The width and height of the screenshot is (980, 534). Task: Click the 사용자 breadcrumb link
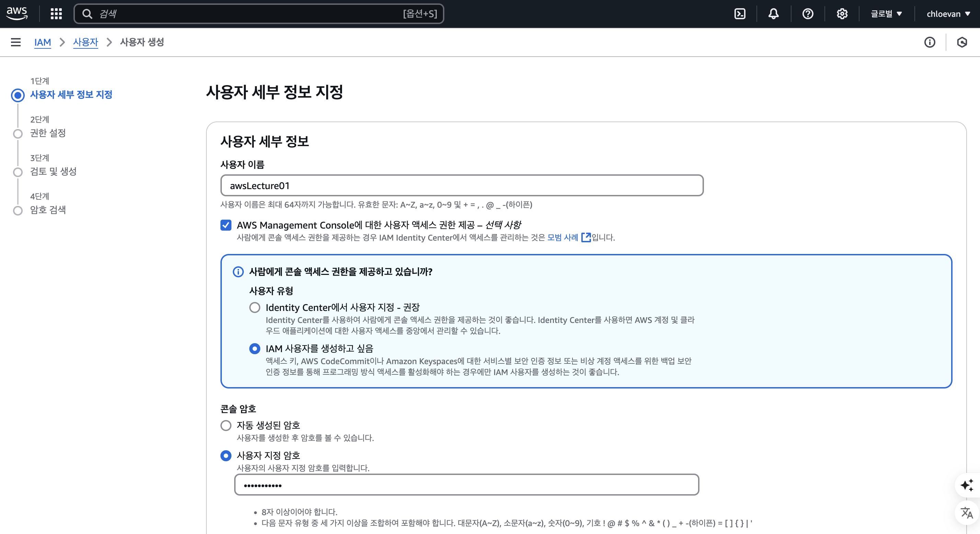86,42
